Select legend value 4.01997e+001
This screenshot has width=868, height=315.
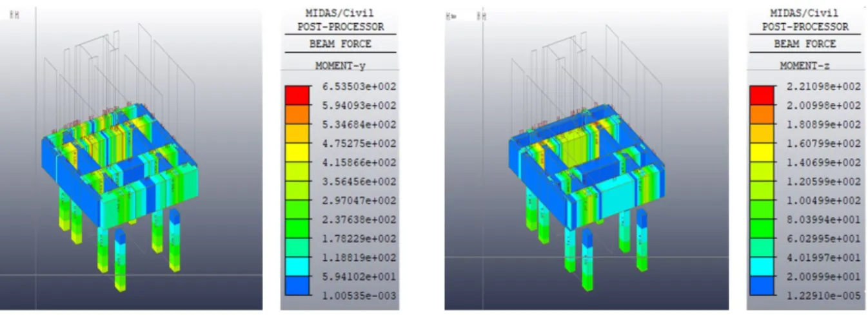[824, 258]
